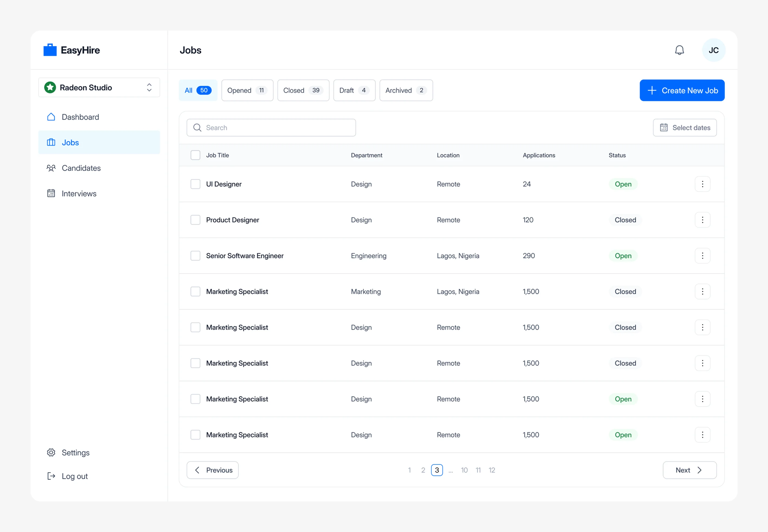Click the Status column header
This screenshot has width=768, height=532.
tap(617, 155)
